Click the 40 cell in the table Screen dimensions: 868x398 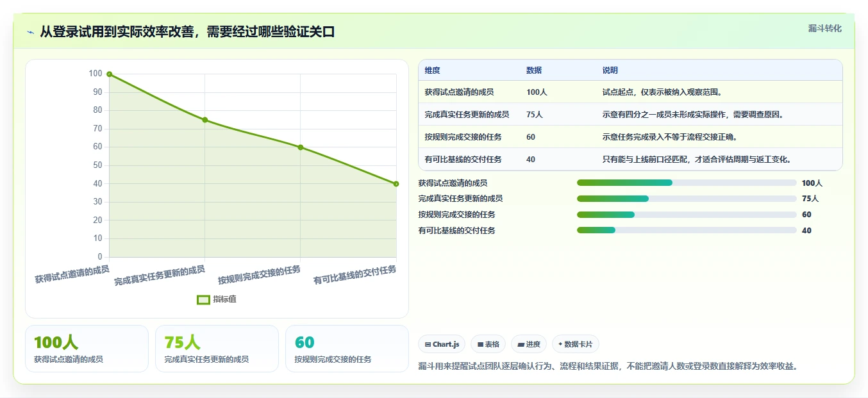point(531,160)
